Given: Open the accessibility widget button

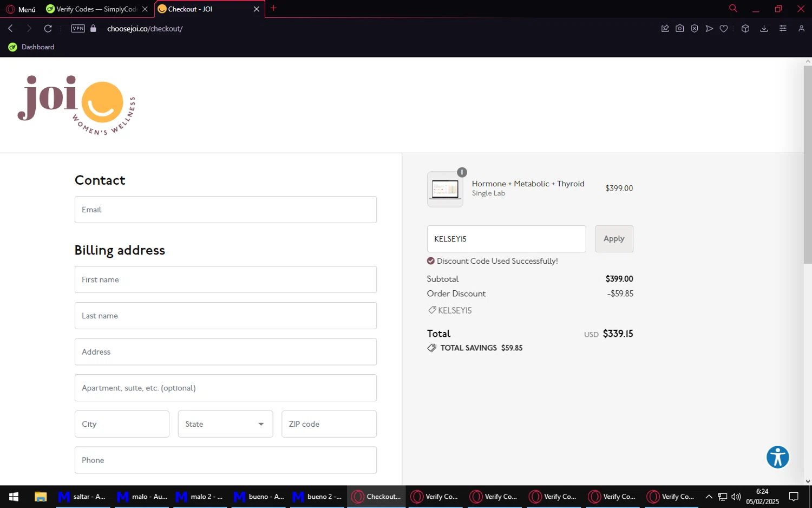Looking at the screenshot, I should tap(778, 457).
